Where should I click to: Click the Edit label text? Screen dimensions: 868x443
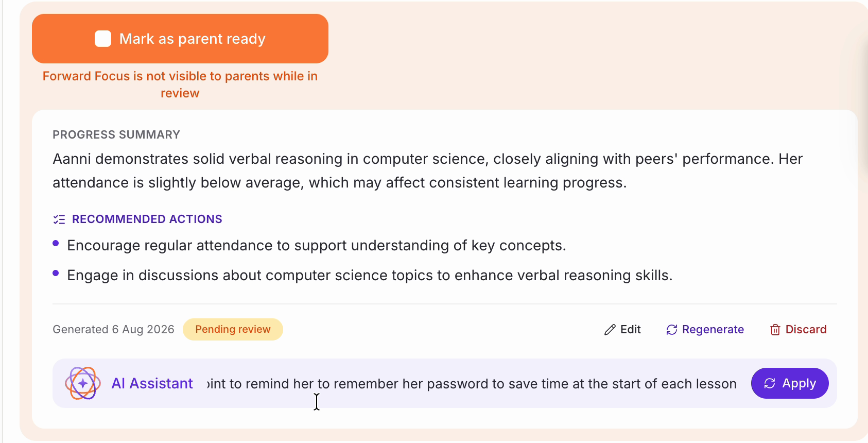(631, 330)
